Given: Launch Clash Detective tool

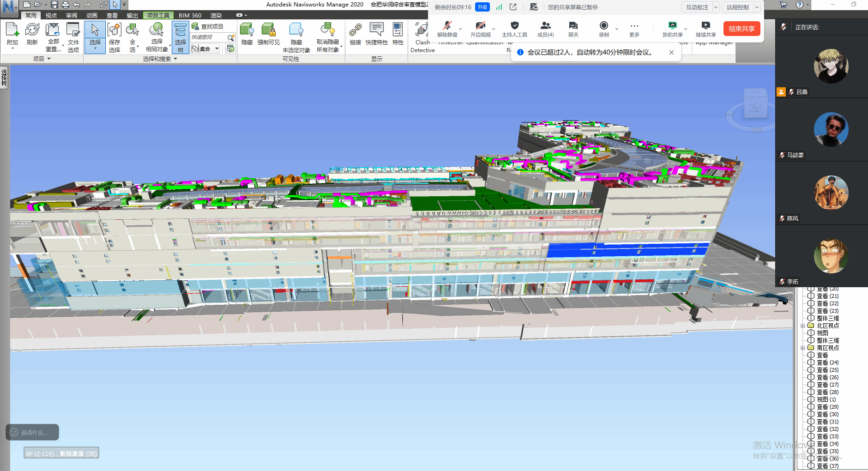Looking at the screenshot, I should pos(422,30).
